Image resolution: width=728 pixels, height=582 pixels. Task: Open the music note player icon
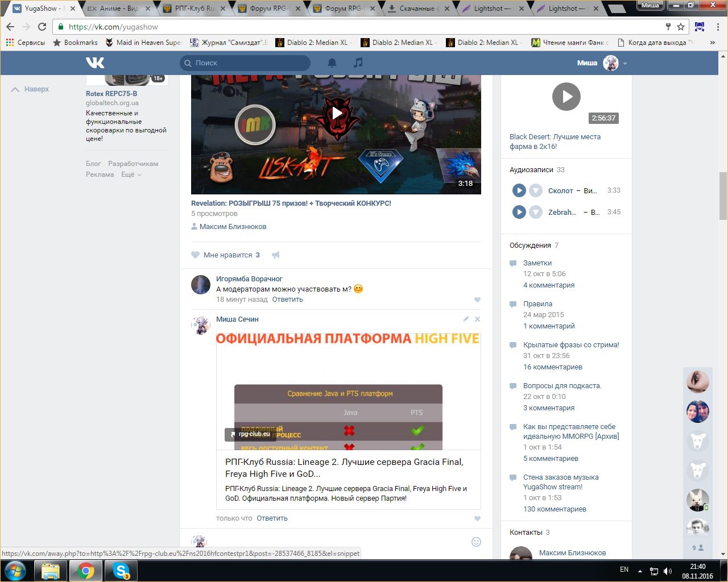point(358,63)
